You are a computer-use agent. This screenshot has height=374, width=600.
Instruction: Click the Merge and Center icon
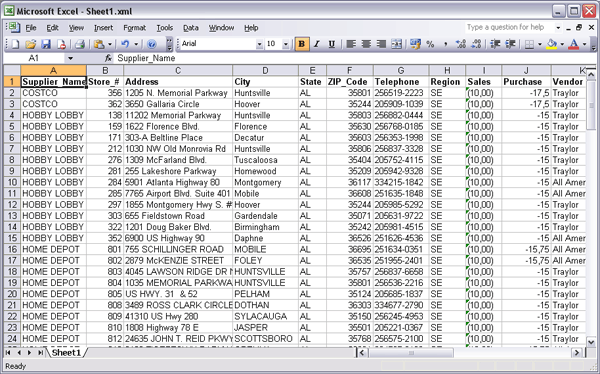click(x=396, y=44)
